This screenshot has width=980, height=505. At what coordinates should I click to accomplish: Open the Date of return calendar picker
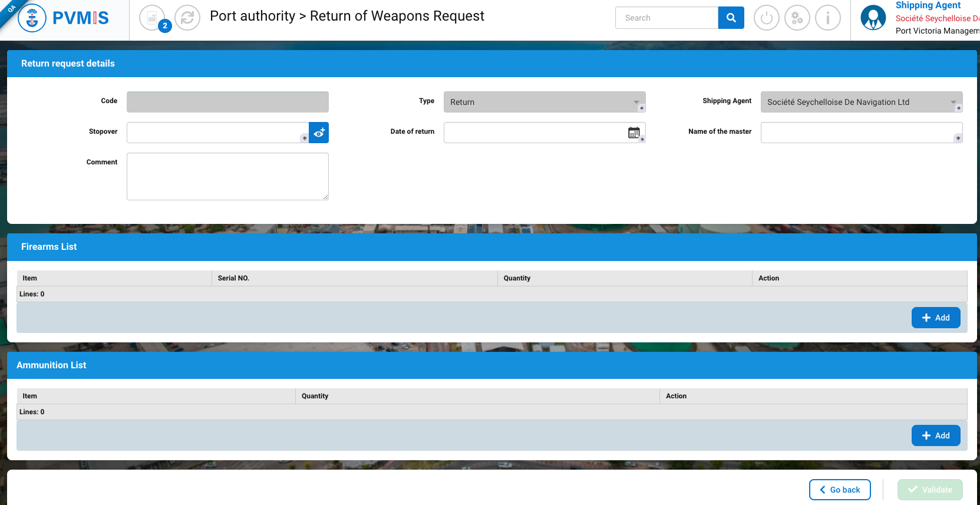click(633, 133)
